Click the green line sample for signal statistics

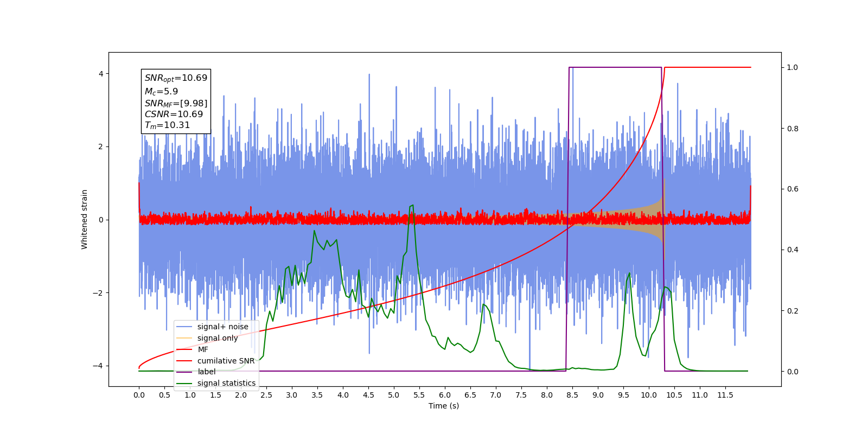click(x=184, y=383)
